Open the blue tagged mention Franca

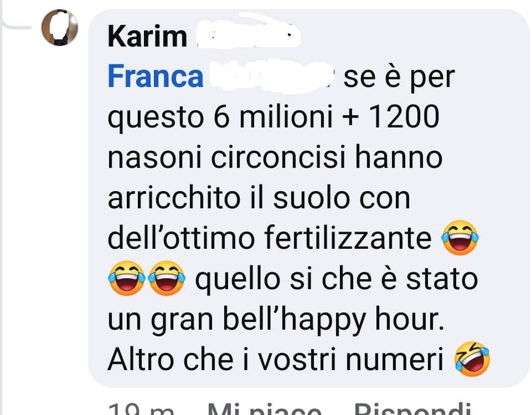[x=156, y=76]
